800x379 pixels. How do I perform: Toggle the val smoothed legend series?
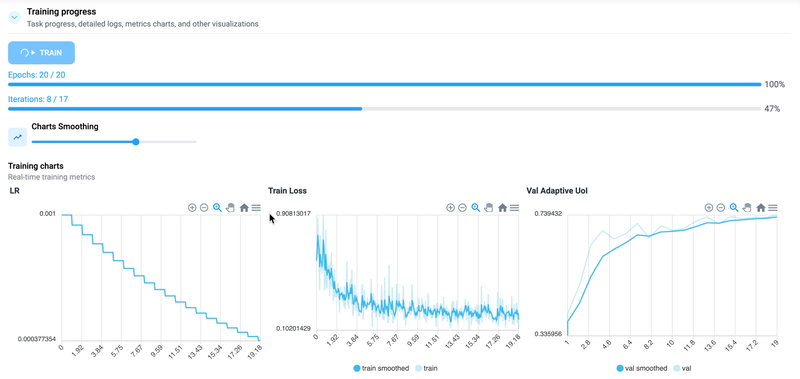pyautogui.click(x=642, y=368)
